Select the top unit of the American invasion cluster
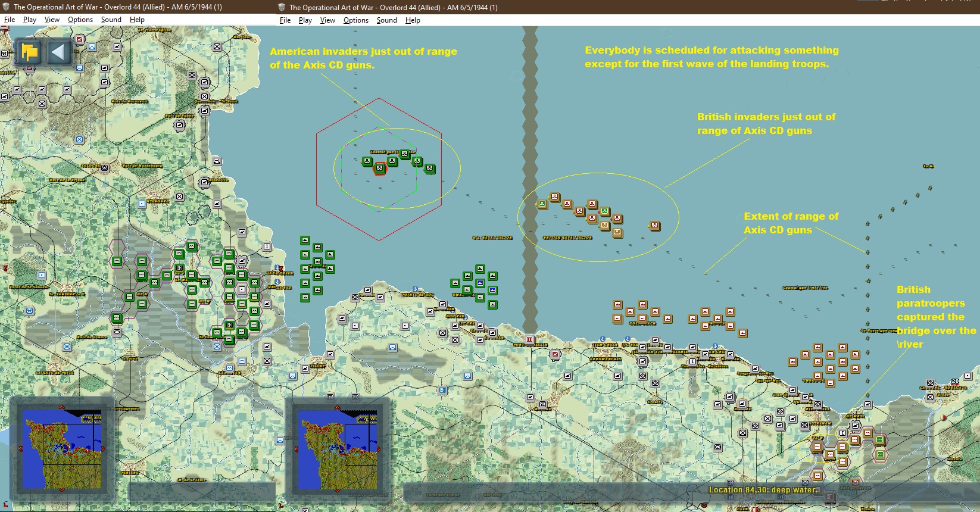This screenshot has height=512, width=980. pos(405,154)
